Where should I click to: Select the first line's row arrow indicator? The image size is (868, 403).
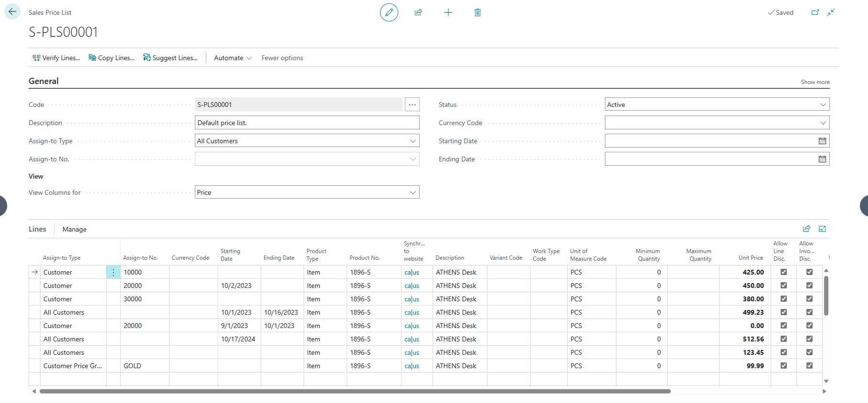coord(34,272)
